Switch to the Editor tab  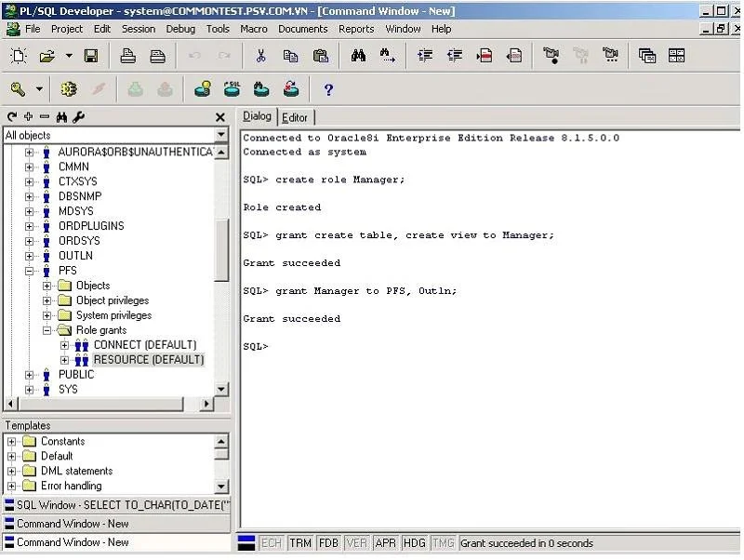click(x=295, y=118)
